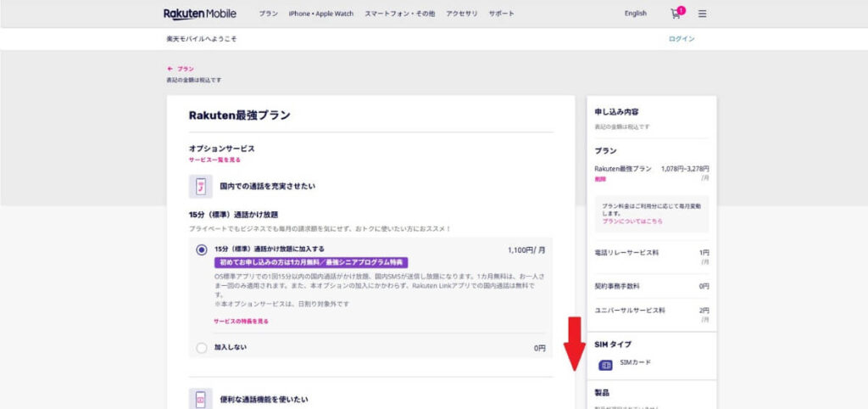Open the アクセサリ menu item
The height and width of the screenshot is (409, 868).
pos(462,14)
